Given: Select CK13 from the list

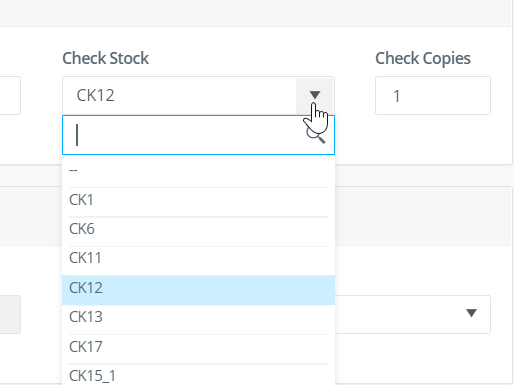Looking at the screenshot, I should coord(198,317).
